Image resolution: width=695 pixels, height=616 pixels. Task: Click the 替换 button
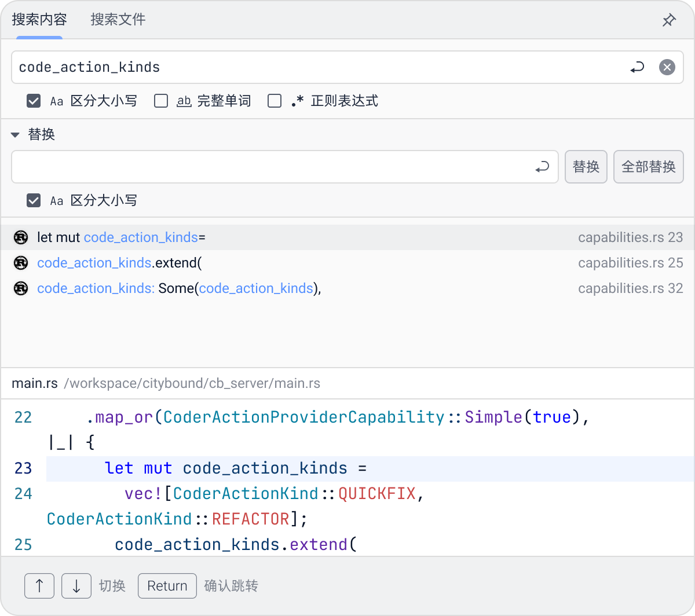[586, 167]
